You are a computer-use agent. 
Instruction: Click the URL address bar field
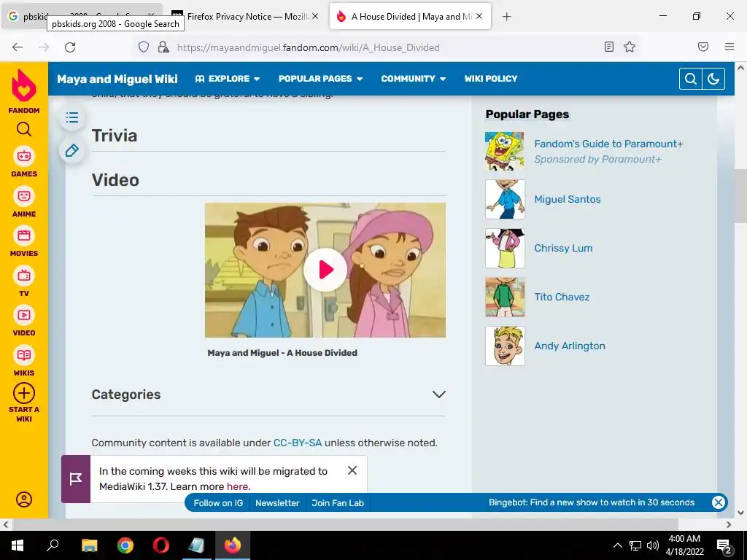click(386, 47)
